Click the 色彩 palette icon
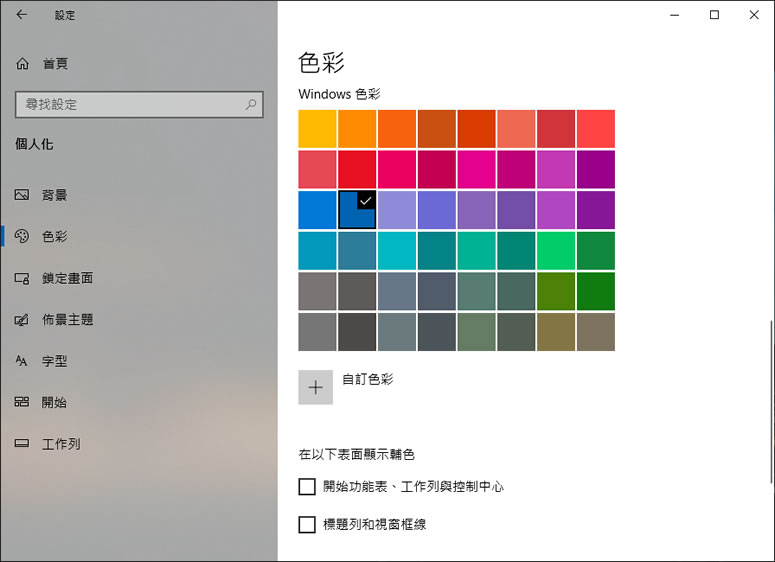The image size is (775, 562). tap(22, 236)
